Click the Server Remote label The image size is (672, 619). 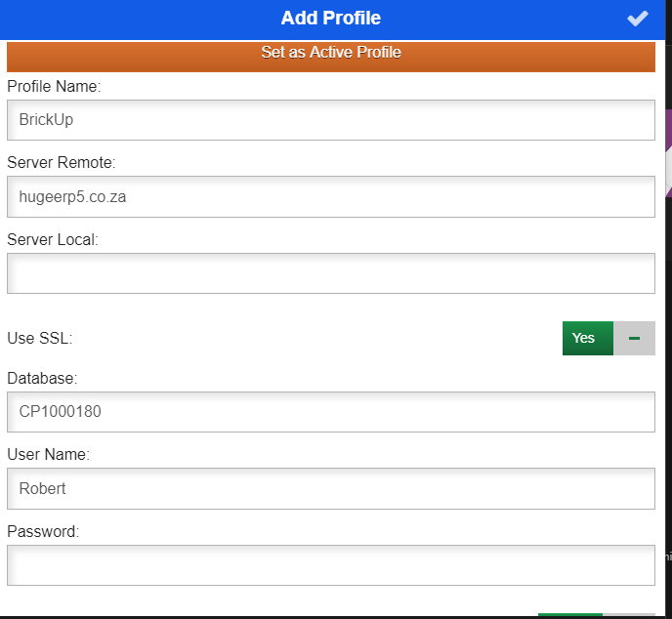pos(61,162)
